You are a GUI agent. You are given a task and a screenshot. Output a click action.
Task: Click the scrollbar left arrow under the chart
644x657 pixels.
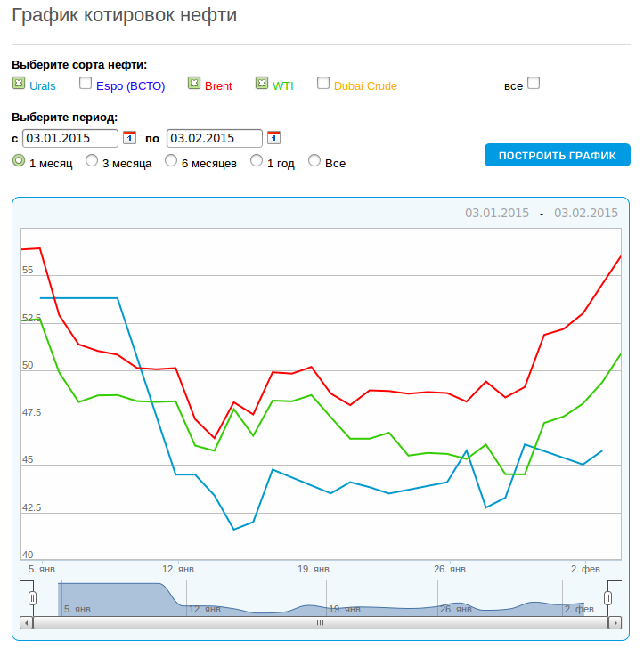[27, 623]
